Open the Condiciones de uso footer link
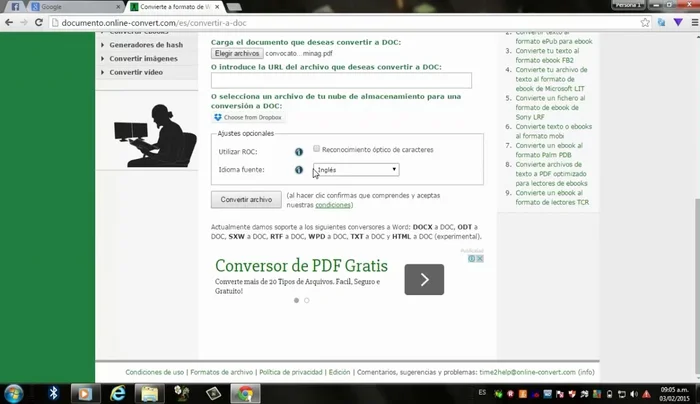 tap(154, 372)
